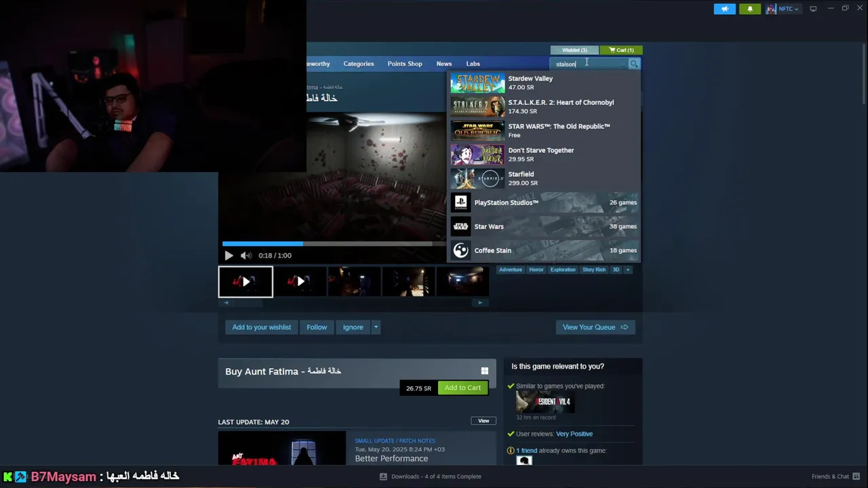Open PlayStation Studios logo icon result
Viewport: 868px width, 488px height.
[461, 202]
